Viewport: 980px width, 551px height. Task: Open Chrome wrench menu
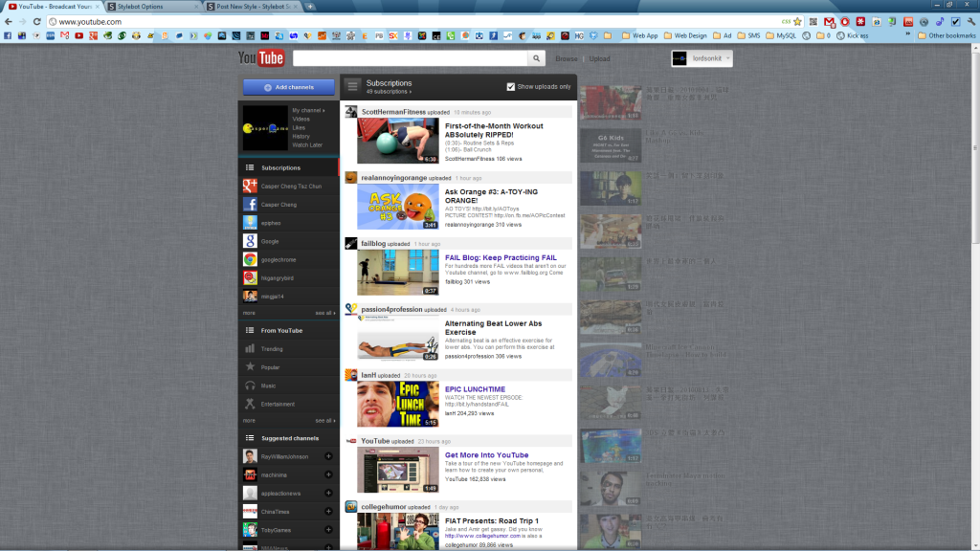pos(971,21)
